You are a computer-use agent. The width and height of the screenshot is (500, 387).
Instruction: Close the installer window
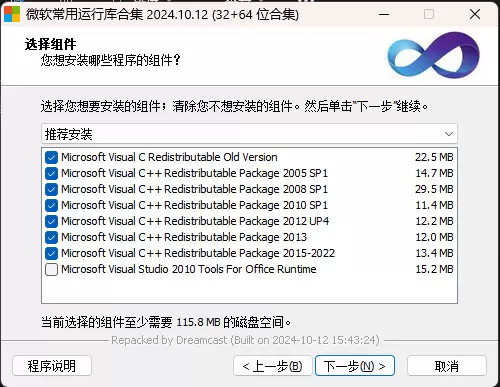click(x=475, y=14)
